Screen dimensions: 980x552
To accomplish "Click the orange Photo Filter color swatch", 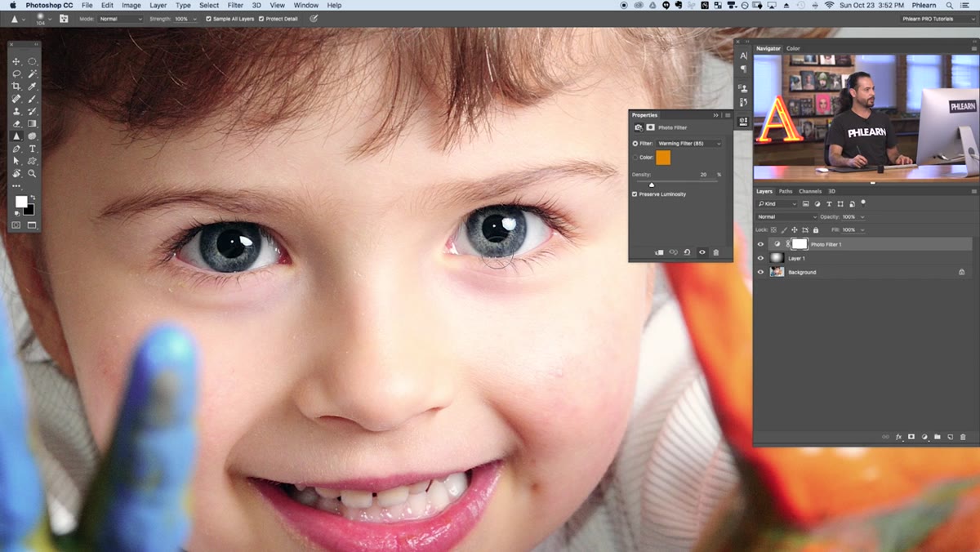I will tap(663, 158).
